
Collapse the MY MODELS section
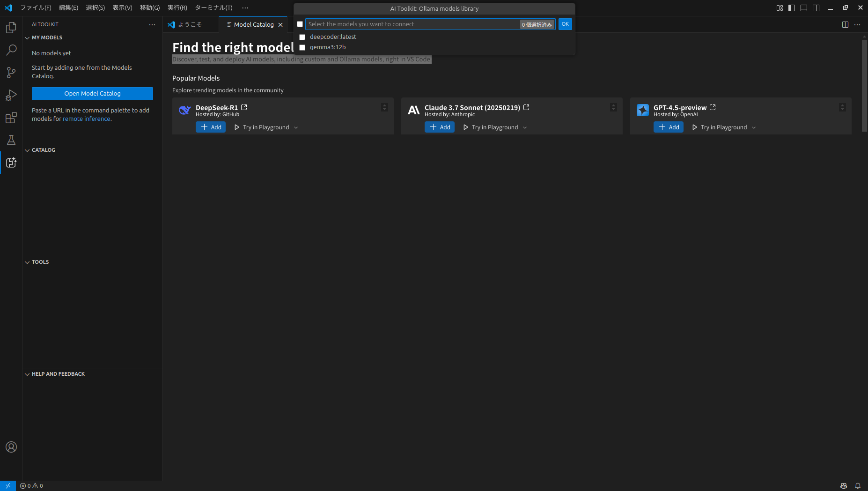pyautogui.click(x=27, y=38)
